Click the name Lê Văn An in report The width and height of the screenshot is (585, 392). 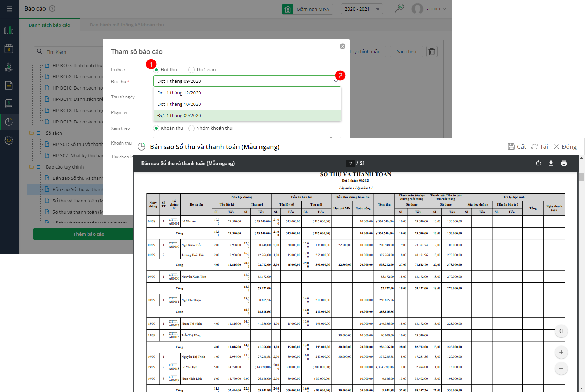189,221
